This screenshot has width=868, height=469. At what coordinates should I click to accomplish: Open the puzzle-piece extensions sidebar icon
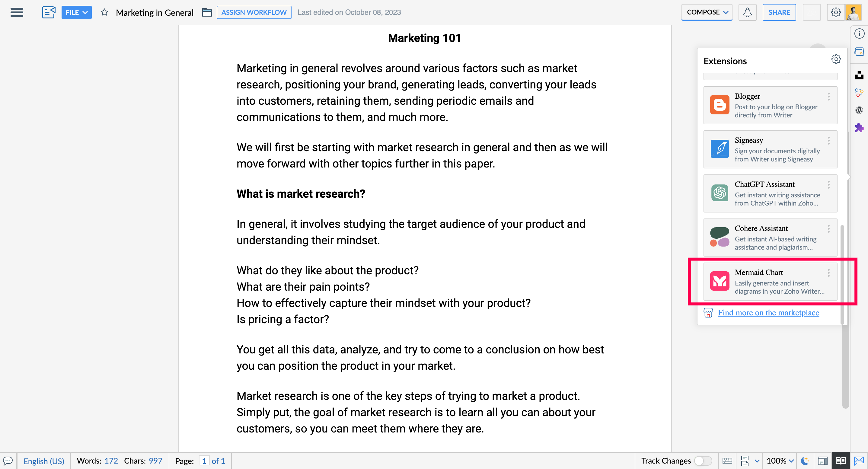pyautogui.click(x=859, y=128)
